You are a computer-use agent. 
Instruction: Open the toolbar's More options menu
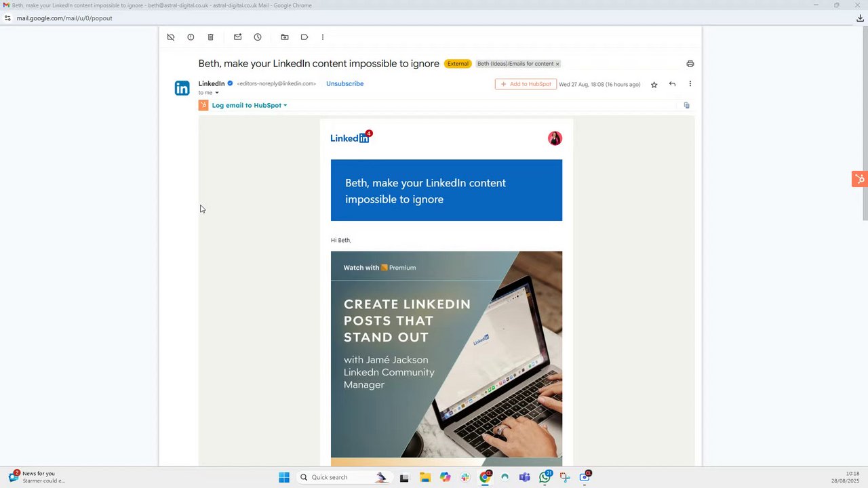tap(323, 37)
